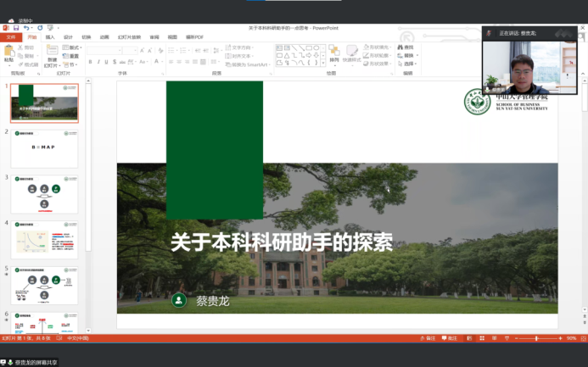588x367 pixels.
Task: Click the Undo arrow in title bar
Action: coord(27,28)
